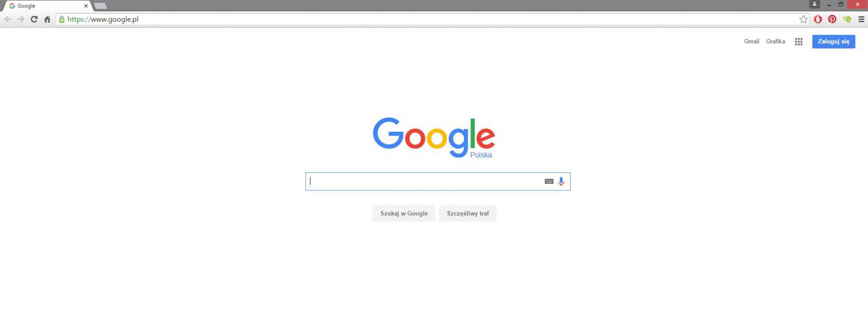Image resolution: width=868 pixels, height=321 pixels.
Task: Click the browser forward arrow
Action: tap(21, 19)
